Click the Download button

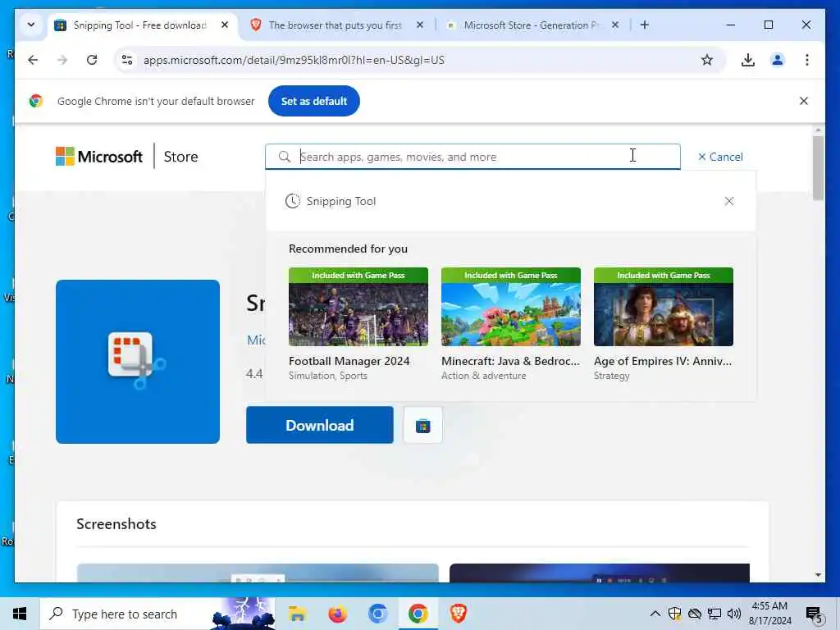point(320,425)
